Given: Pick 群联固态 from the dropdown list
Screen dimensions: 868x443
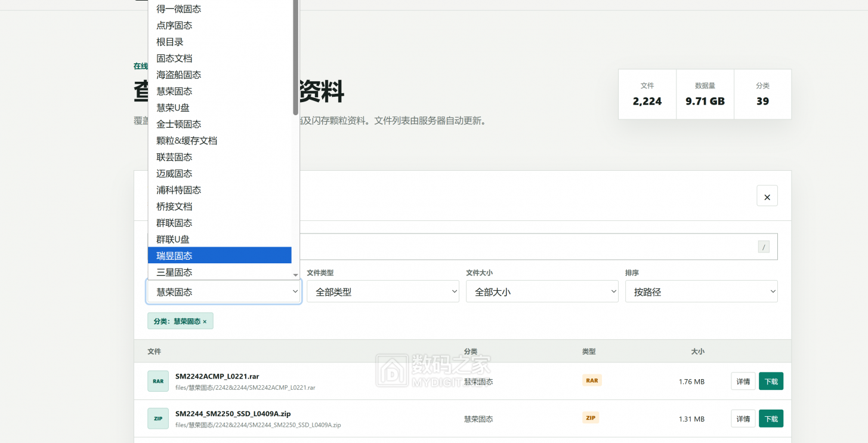Looking at the screenshot, I should click(220, 223).
